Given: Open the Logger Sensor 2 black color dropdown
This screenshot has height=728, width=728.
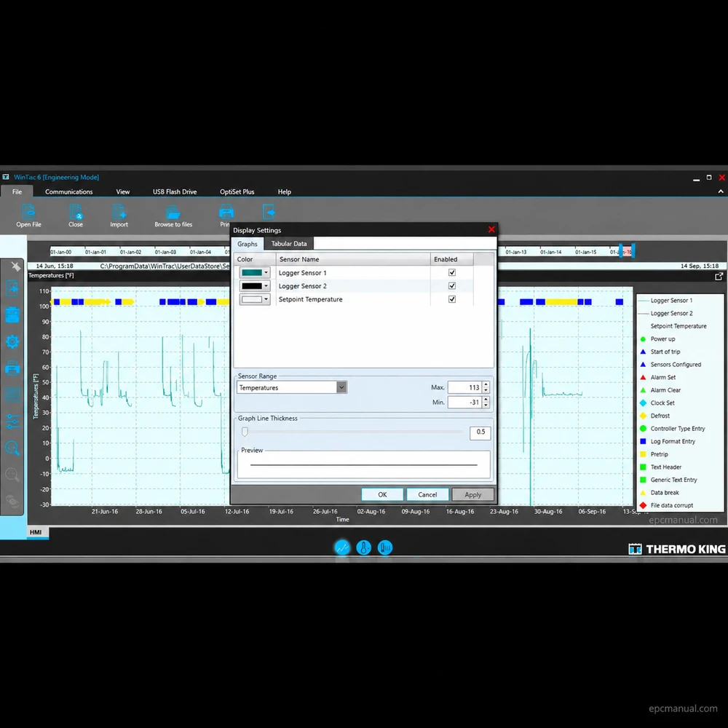Looking at the screenshot, I should (266, 286).
